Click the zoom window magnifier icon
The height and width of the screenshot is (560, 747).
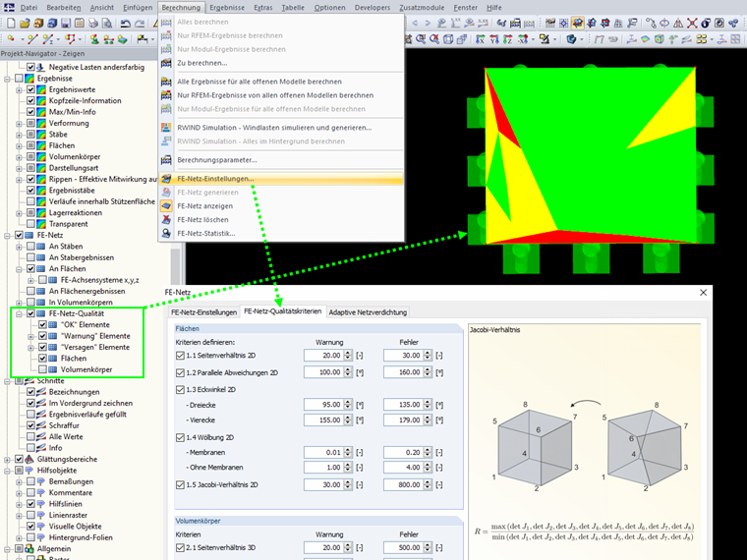pyautogui.click(x=421, y=39)
